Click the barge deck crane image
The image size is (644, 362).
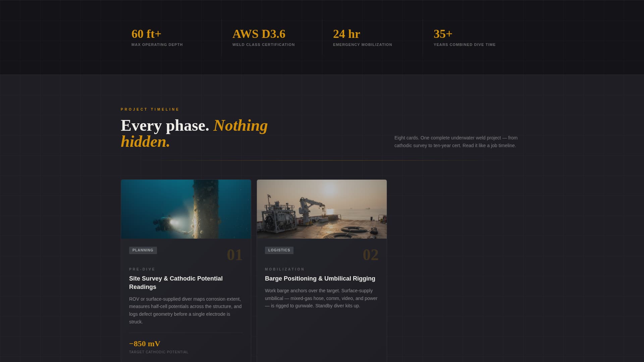[x=322, y=209]
